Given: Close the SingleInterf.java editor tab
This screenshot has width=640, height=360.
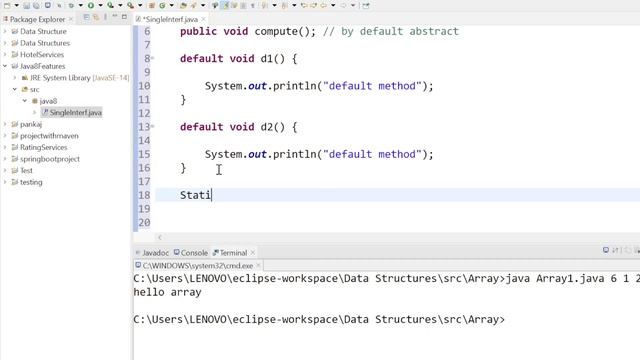Looking at the screenshot, I should tap(203, 19).
